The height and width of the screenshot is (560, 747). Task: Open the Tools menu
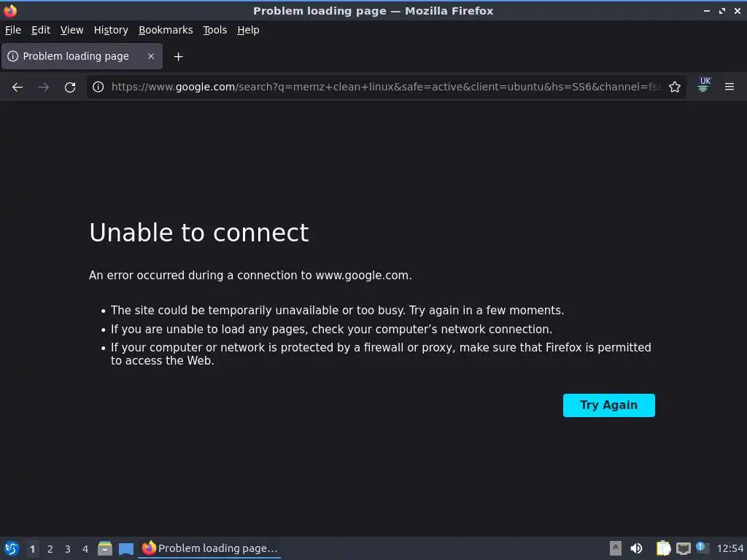pyautogui.click(x=215, y=30)
